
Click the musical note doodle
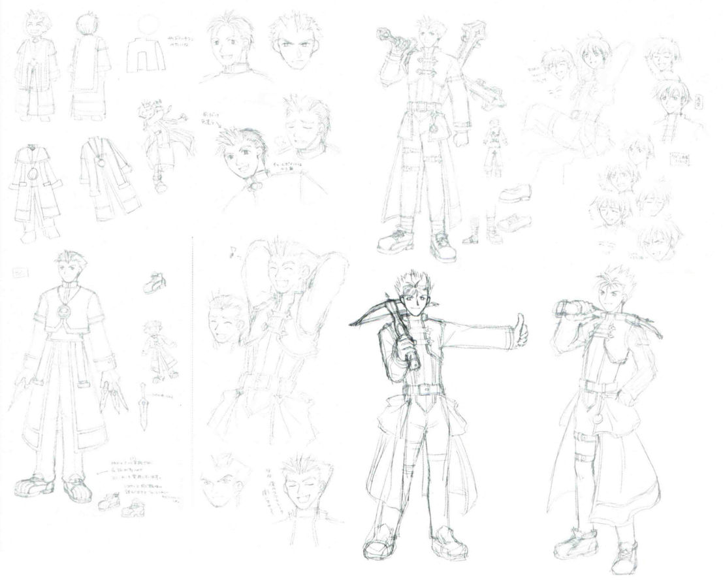pos(234,252)
